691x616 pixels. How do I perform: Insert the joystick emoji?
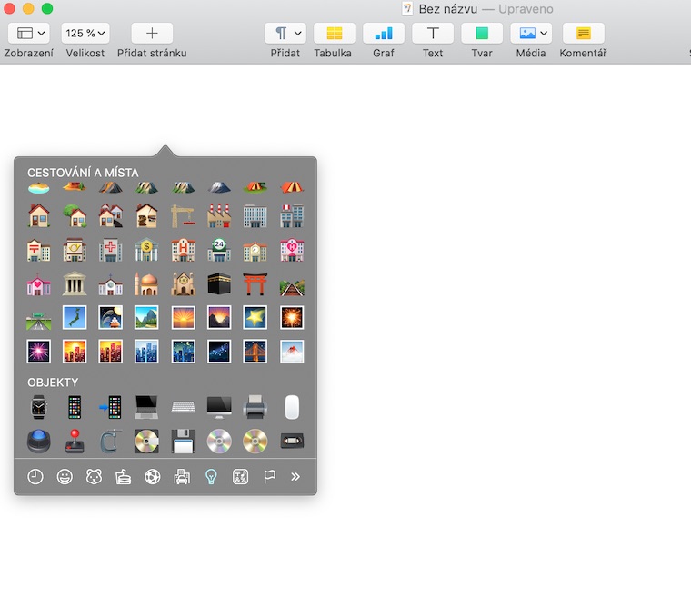tap(74, 442)
